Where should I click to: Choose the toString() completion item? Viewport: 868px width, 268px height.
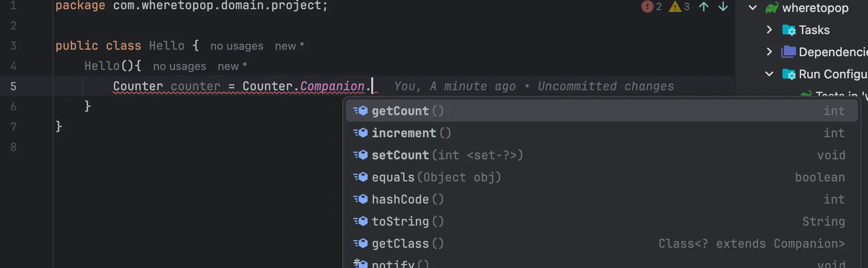tap(407, 221)
